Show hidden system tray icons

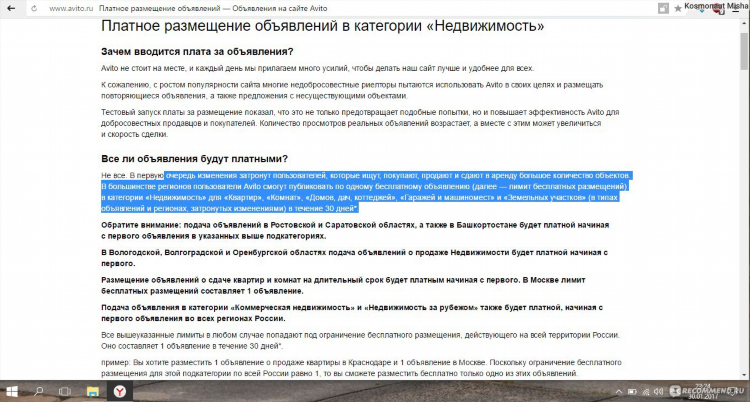[x=619, y=391]
